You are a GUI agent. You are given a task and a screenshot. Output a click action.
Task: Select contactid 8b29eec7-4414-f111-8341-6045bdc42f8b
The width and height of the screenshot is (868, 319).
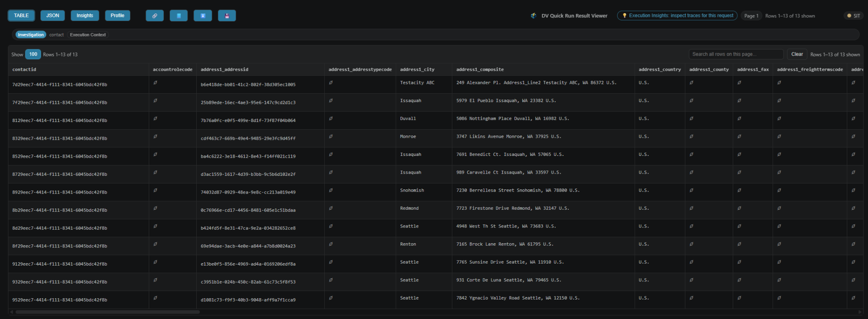(x=60, y=210)
